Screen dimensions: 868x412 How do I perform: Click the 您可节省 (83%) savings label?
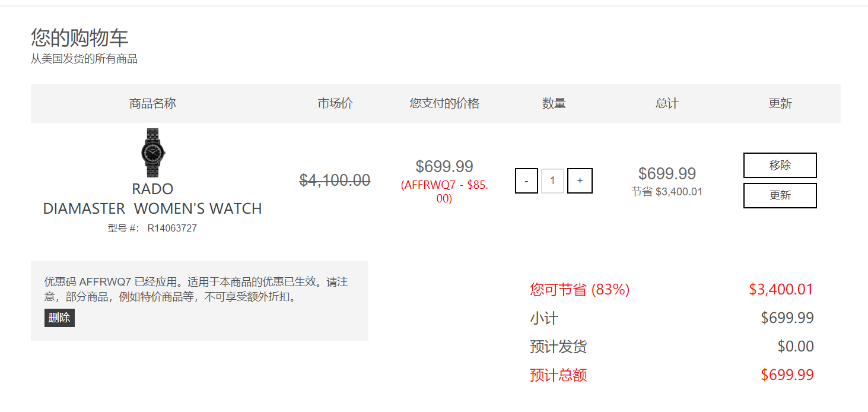click(x=580, y=290)
